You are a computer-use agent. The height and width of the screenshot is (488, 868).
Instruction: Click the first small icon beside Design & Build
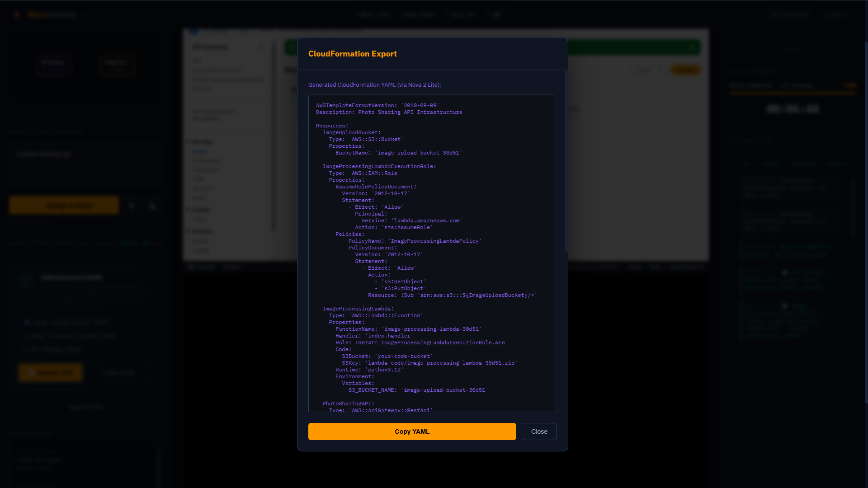[x=132, y=206]
